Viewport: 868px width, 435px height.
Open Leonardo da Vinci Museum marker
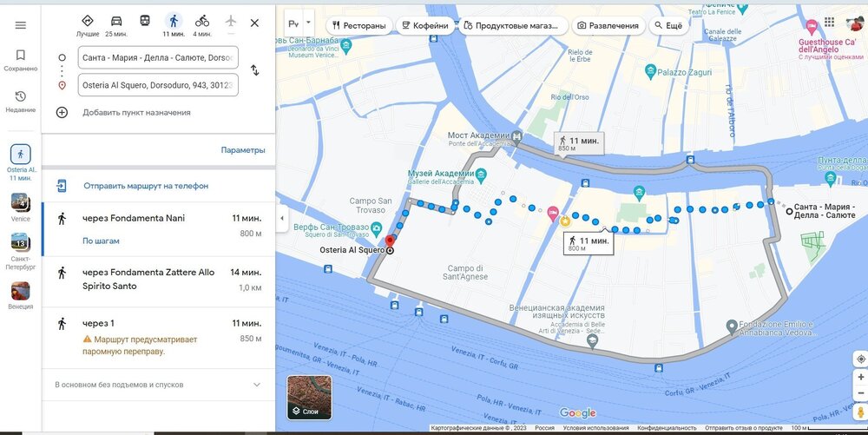click(346, 43)
